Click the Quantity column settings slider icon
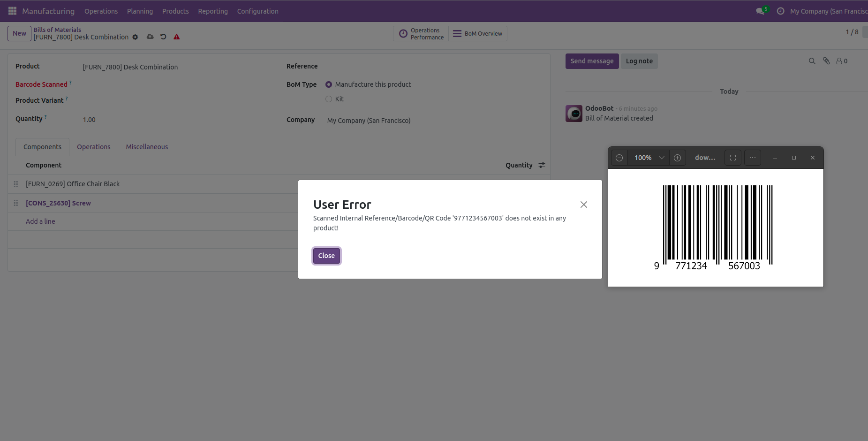This screenshot has width=868, height=441. click(x=542, y=165)
